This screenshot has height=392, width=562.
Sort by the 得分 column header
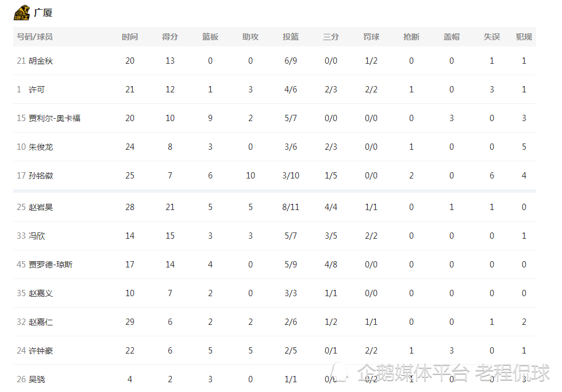(x=170, y=37)
